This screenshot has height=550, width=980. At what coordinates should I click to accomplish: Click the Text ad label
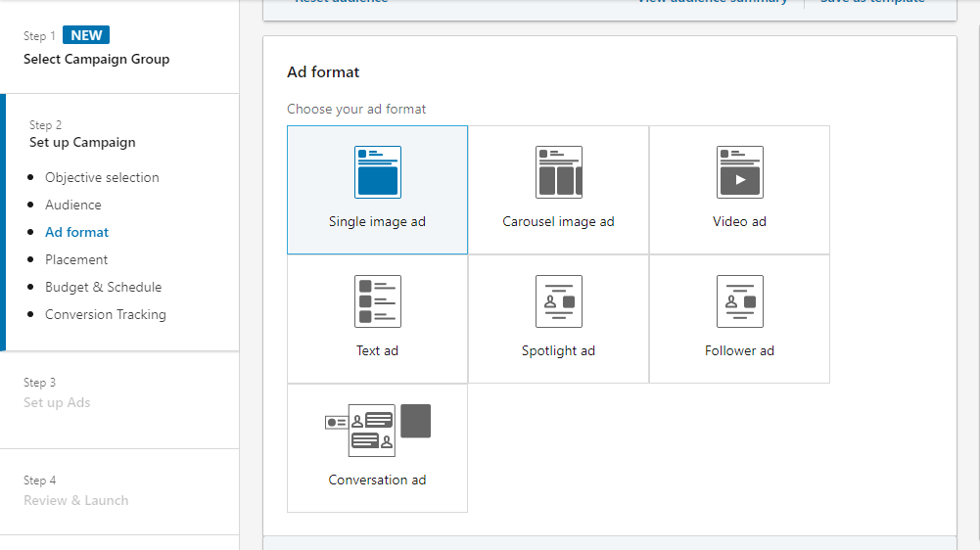(x=378, y=350)
